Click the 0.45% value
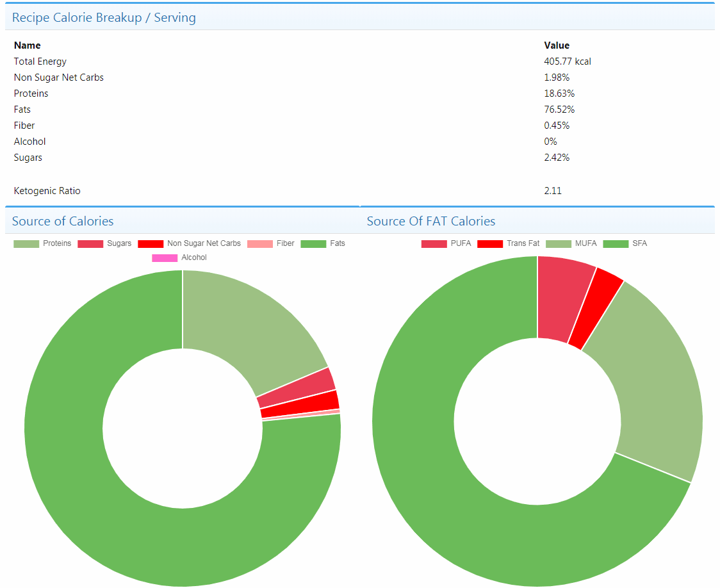Image resolution: width=720 pixels, height=588 pixels. click(x=557, y=126)
